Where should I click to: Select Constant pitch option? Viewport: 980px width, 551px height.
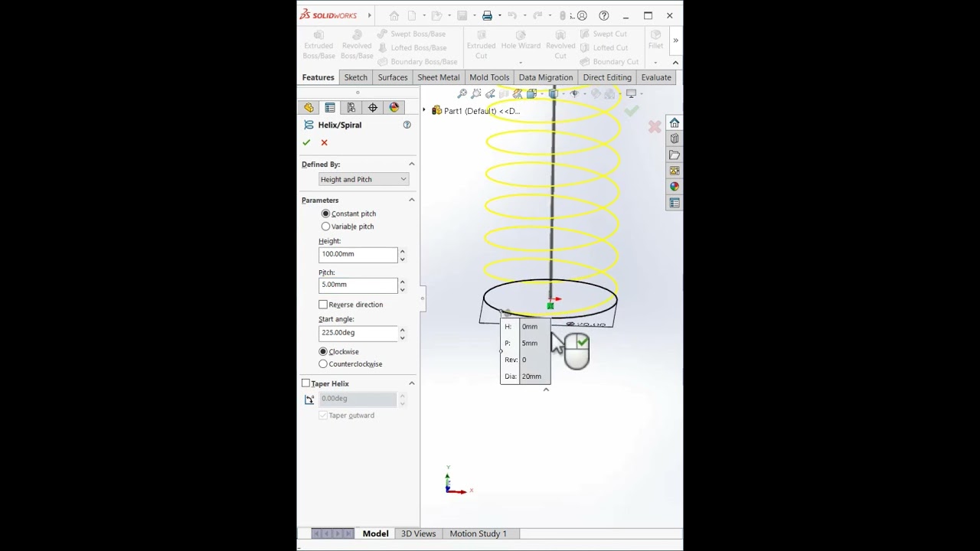(348, 214)
